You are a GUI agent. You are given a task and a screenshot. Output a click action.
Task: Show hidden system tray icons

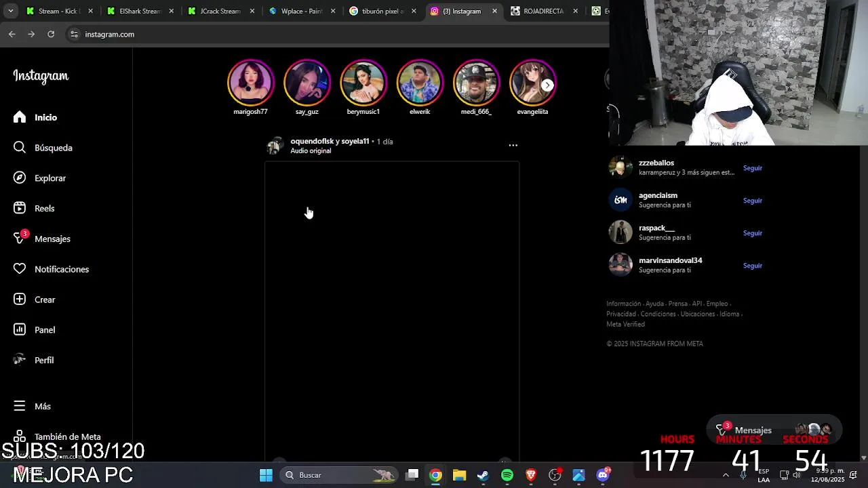tap(726, 475)
